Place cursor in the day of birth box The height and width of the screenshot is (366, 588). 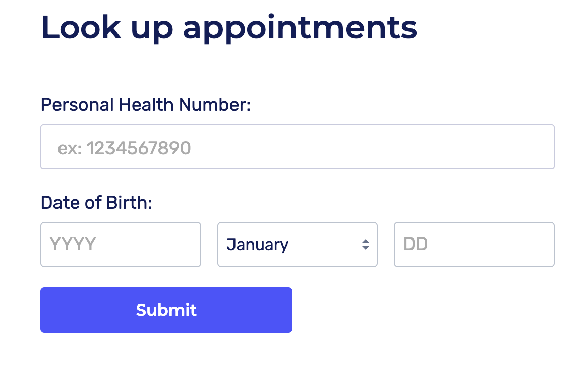(474, 245)
